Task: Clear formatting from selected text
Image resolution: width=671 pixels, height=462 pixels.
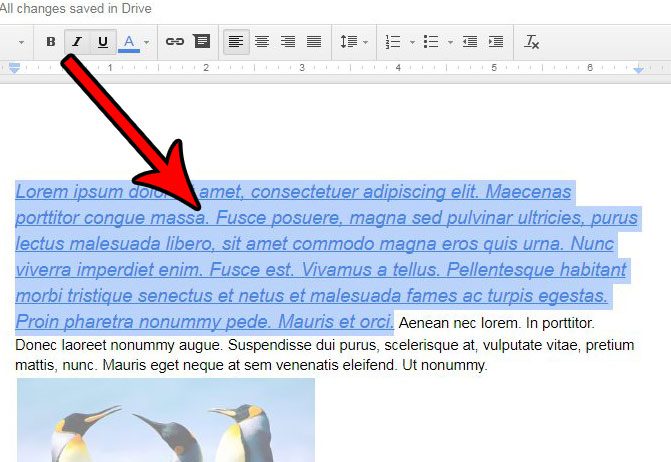Action: coord(532,42)
